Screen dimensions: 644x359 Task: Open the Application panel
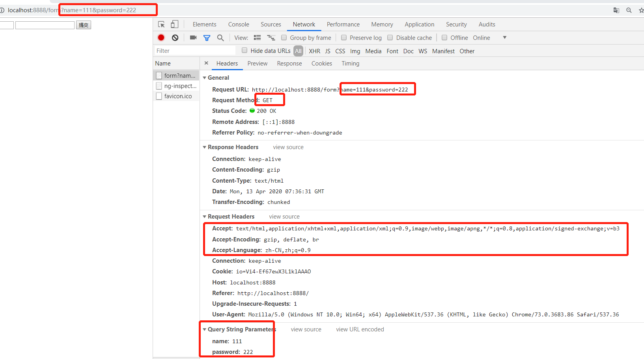pos(420,24)
